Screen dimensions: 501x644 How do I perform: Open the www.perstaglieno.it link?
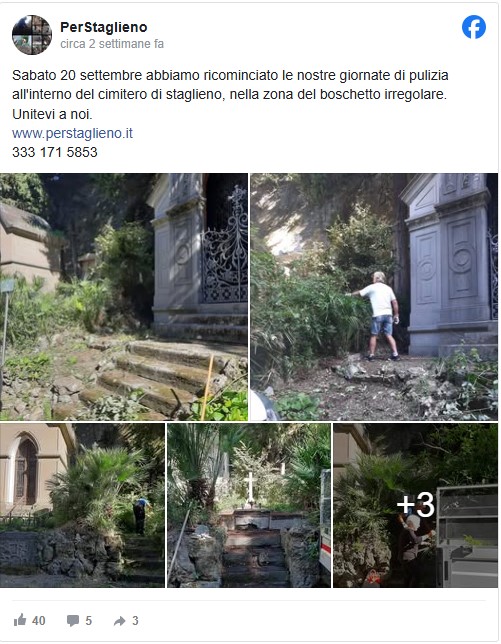pyautogui.click(x=72, y=133)
